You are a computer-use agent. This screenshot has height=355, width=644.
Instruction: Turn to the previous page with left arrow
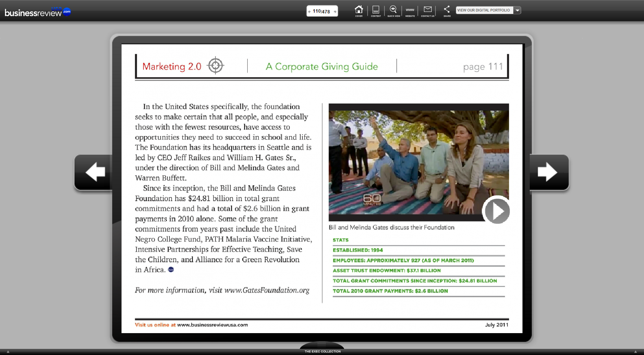point(94,172)
